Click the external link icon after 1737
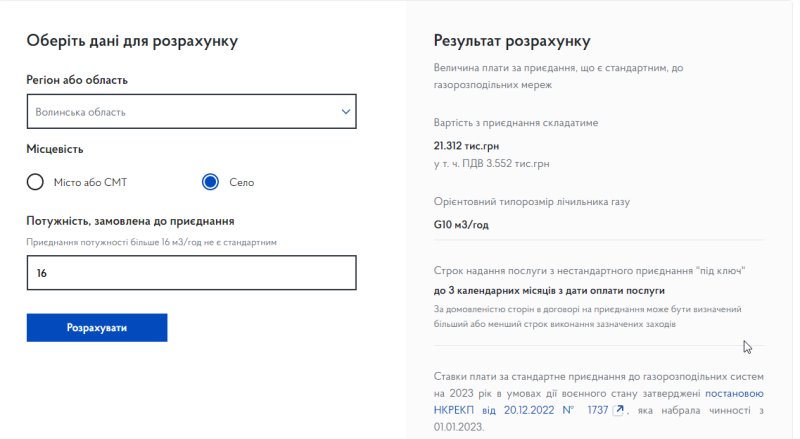The height and width of the screenshot is (439, 800). [x=619, y=410]
